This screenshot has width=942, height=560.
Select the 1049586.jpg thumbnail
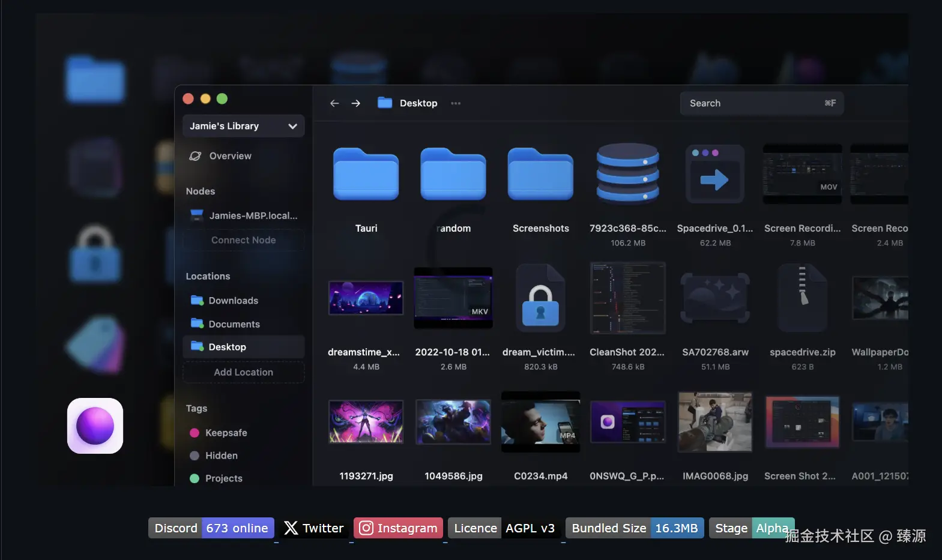(x=453, y=422)
